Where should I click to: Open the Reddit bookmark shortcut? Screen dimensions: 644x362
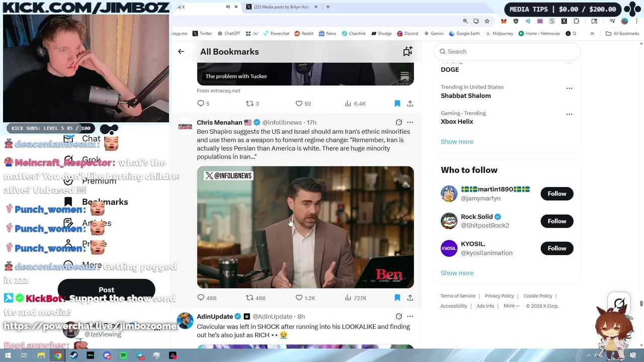(304, 34)
